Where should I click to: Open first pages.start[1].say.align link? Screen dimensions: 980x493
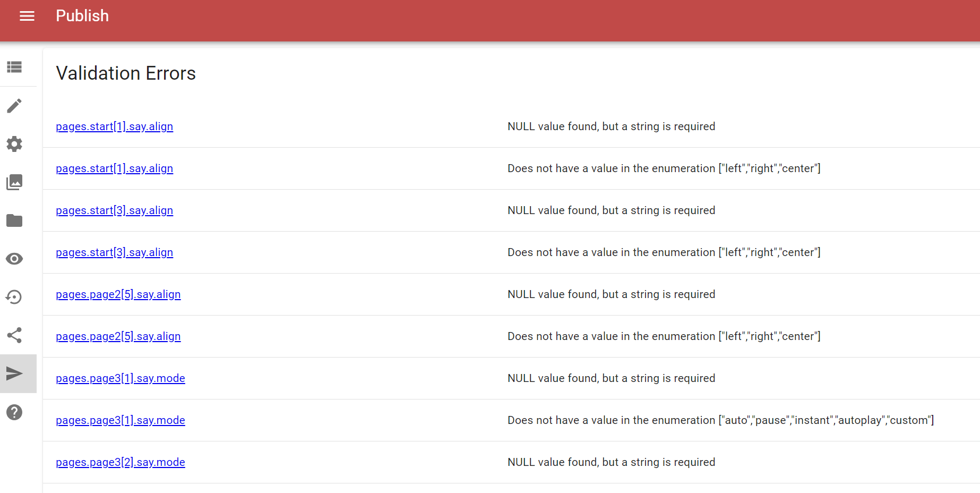(x=115, y=126)
